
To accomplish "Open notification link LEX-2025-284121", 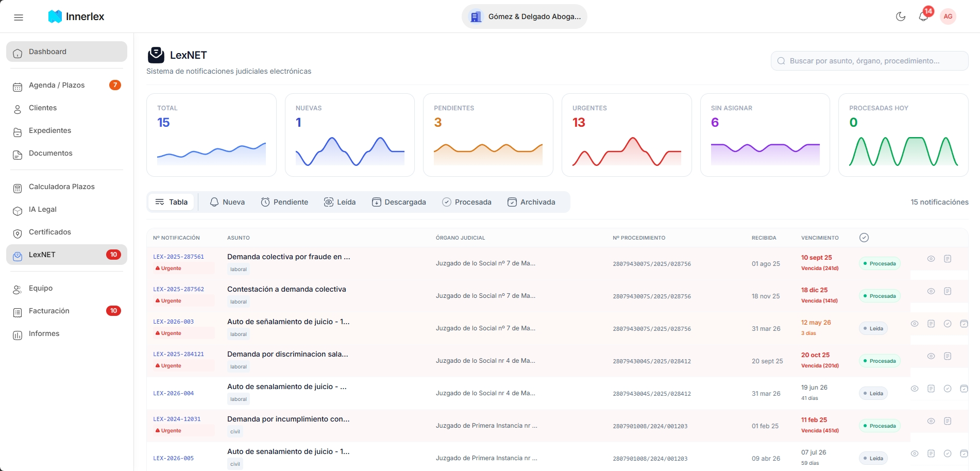I will coord(178,354).
